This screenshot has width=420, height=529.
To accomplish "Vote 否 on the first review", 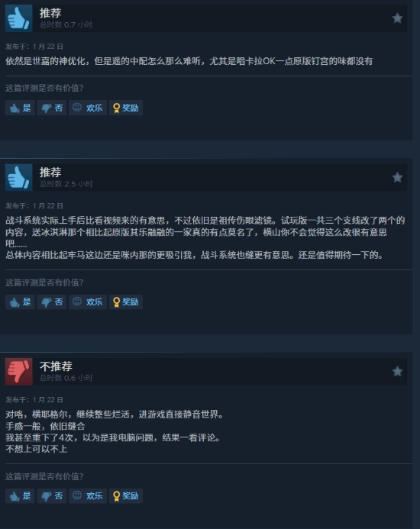I will (x=52, y=108).
